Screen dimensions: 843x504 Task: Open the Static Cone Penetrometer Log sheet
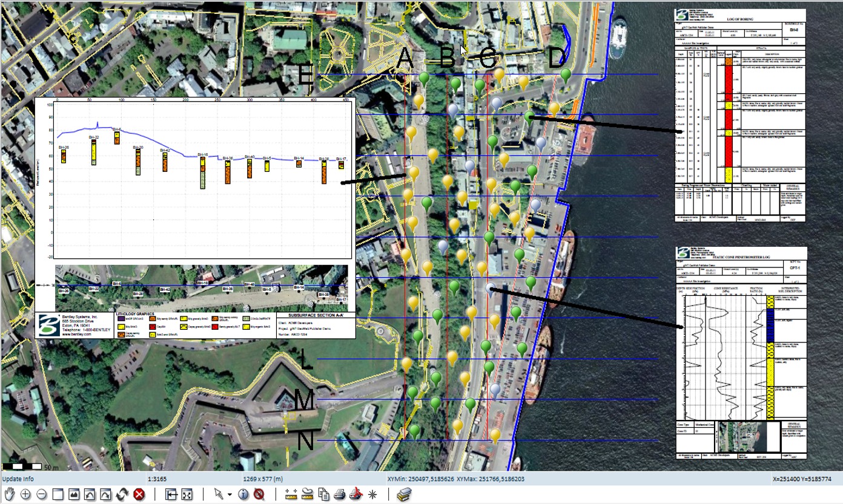pos(741,351)
